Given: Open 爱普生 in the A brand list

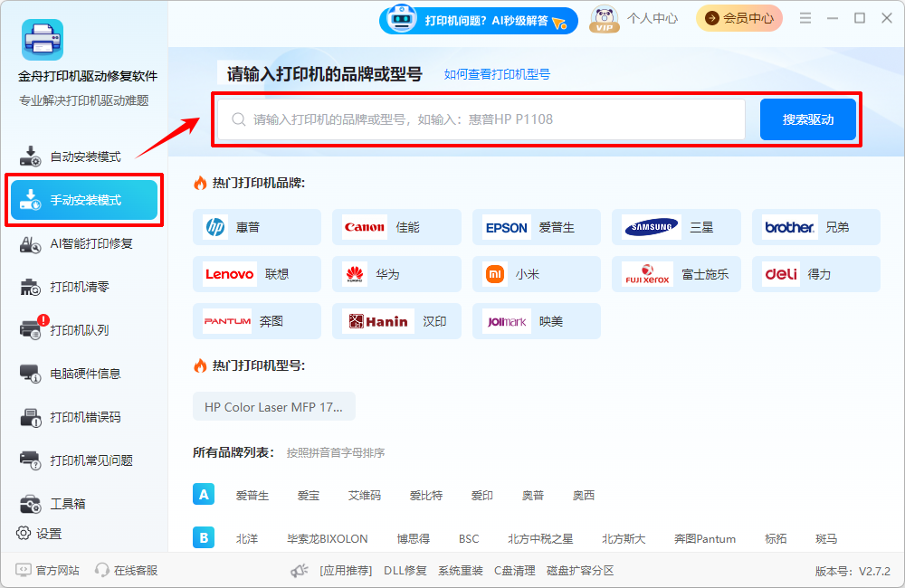Looking at the screenshot, I should pyautogui.click(x=252, y=495).
